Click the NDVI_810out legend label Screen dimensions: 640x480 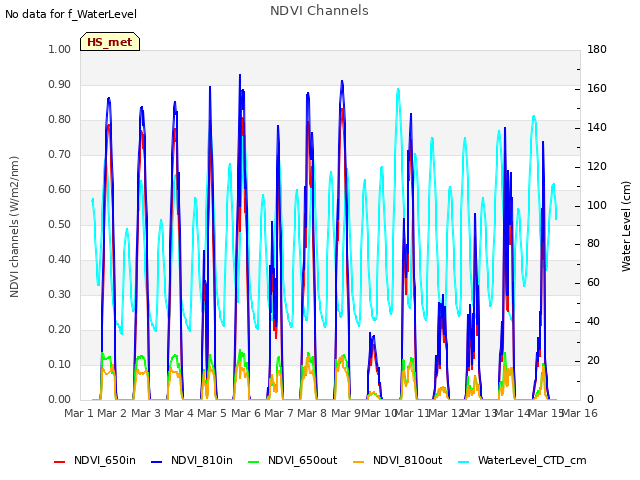tap(407, 460)
